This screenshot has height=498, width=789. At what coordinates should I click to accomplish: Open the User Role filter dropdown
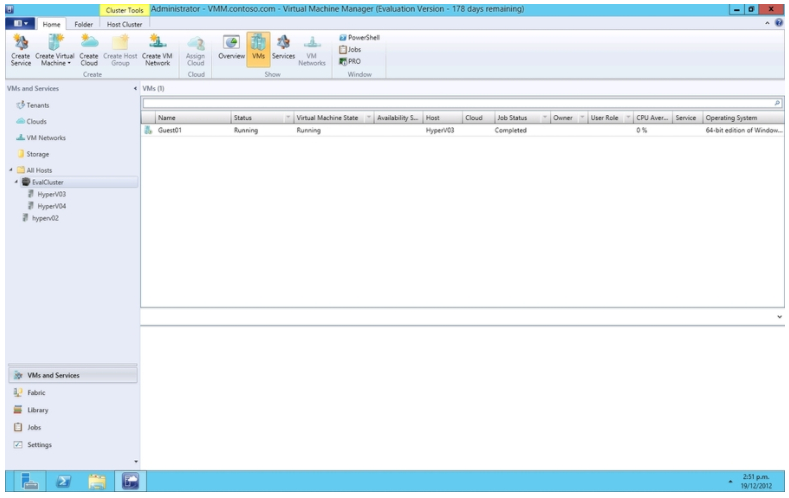tap(628, 118)
